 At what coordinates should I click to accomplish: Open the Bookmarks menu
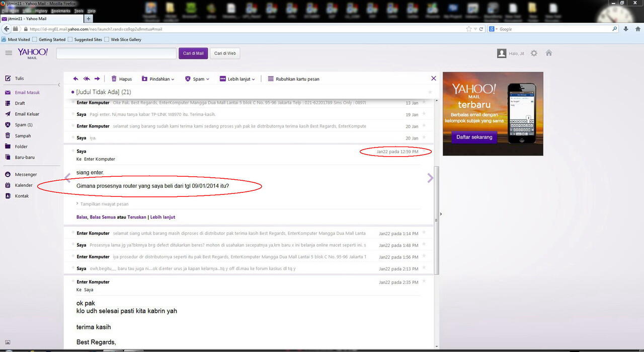[61, 11]
